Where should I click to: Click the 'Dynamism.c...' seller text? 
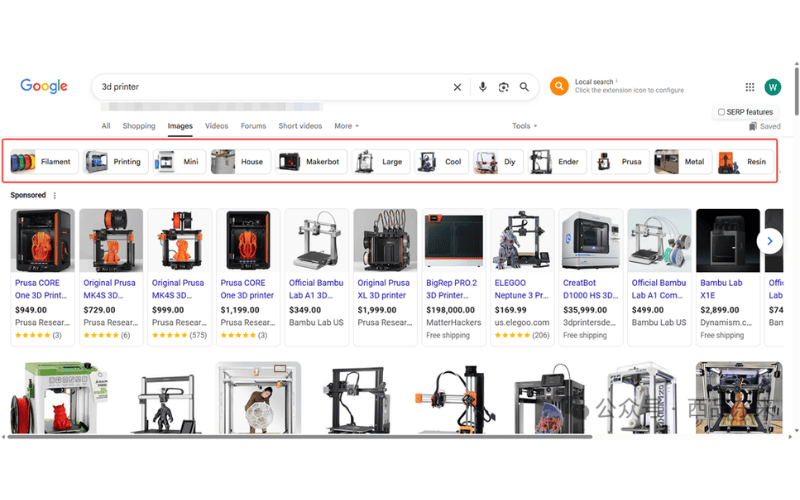(x=726, y=323)
